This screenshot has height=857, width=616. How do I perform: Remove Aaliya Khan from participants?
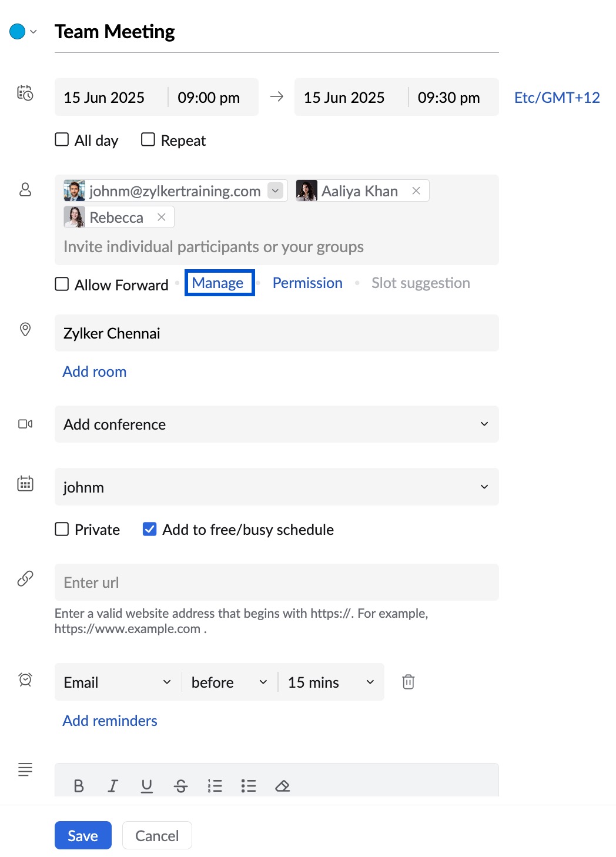[416, 190]
